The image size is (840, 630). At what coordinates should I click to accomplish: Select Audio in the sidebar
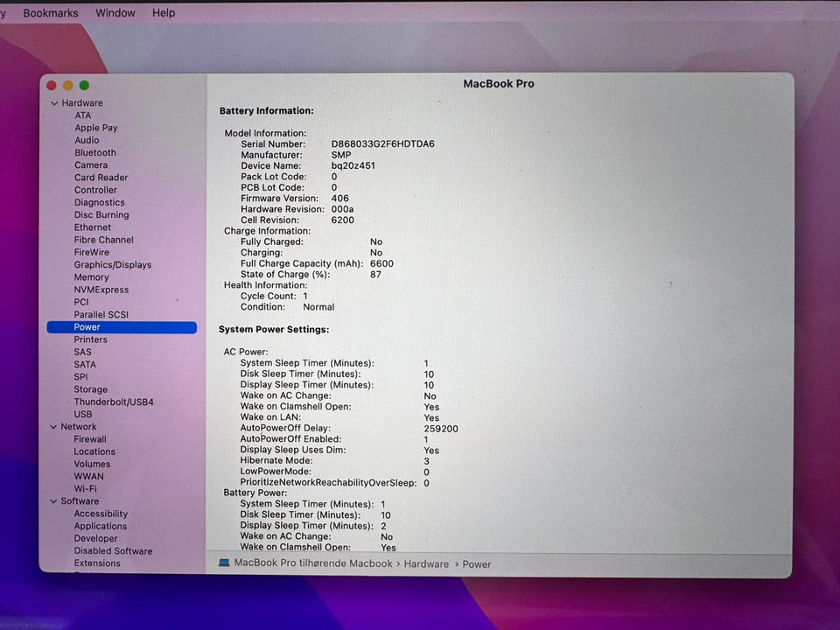(87, 140)
